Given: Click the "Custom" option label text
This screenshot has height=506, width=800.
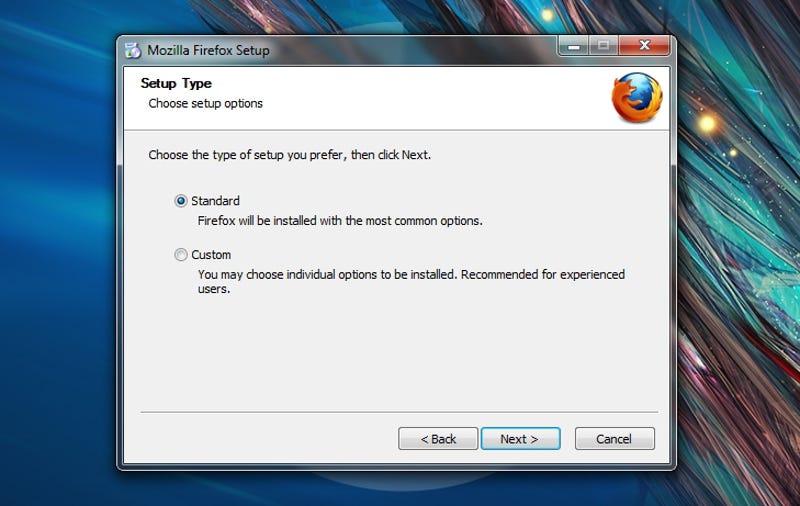Looking at the screenshot, I should point(211,255).
